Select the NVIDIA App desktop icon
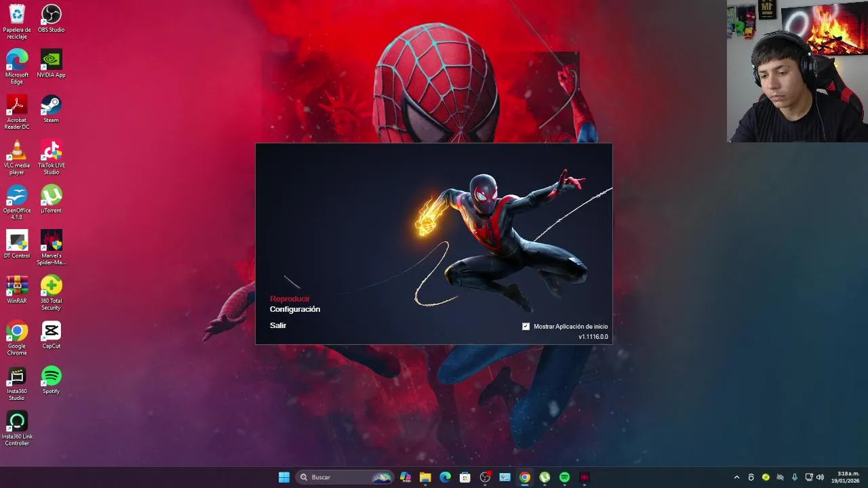Image resolution: width=868 pixels, height=488 pixels. 52,64
